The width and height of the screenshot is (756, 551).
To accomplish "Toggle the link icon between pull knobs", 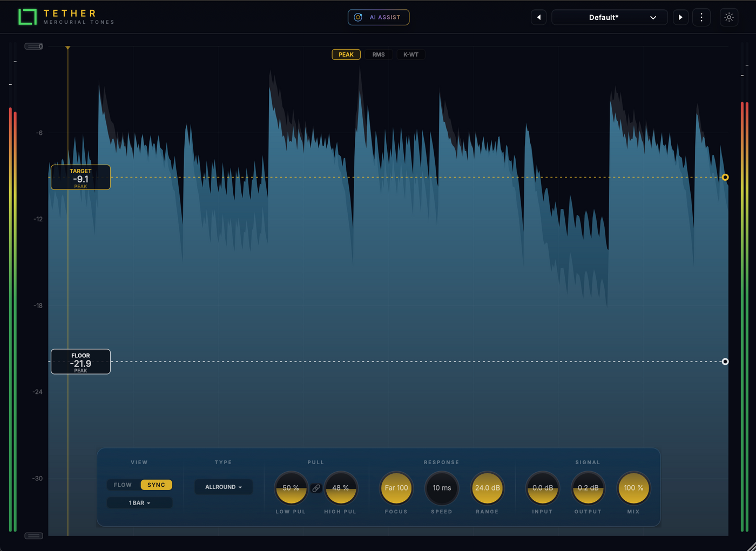I will (316, 488).
